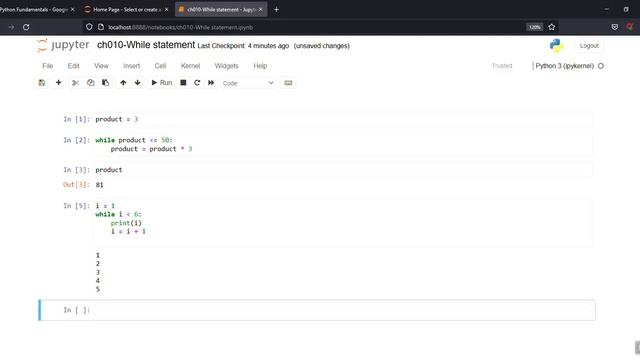
Task: Click the output value 81
Action: [x=100, y=185]
